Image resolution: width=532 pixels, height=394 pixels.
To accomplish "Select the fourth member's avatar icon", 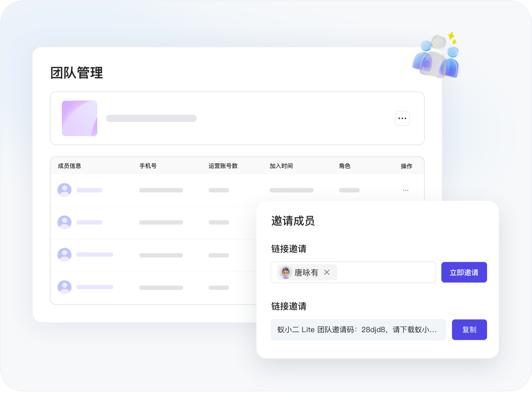I will [x=64, y=287].
